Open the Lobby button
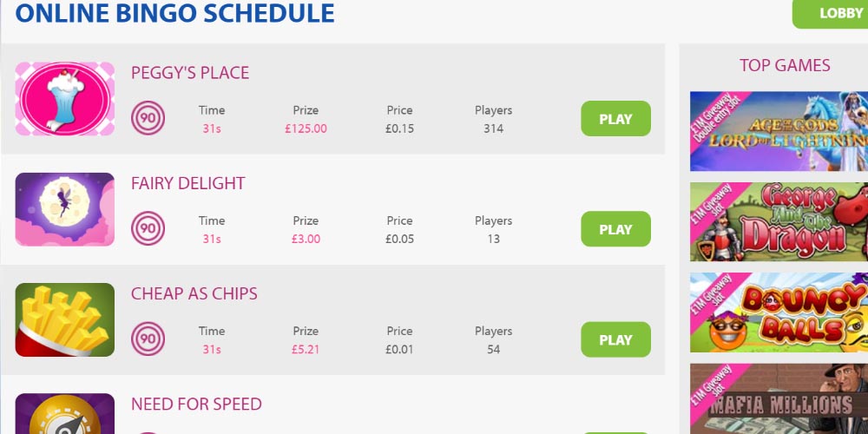 tap(833, 14)
